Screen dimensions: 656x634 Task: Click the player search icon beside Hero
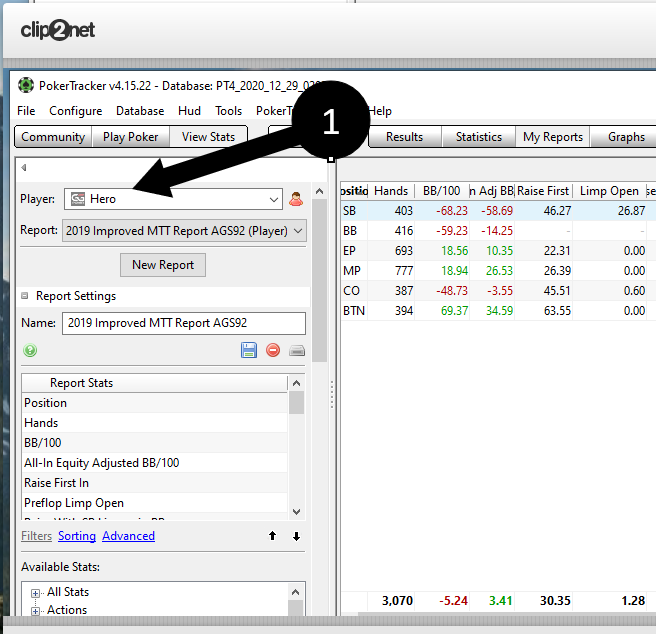pyautogui.click(x=296, y=199)
